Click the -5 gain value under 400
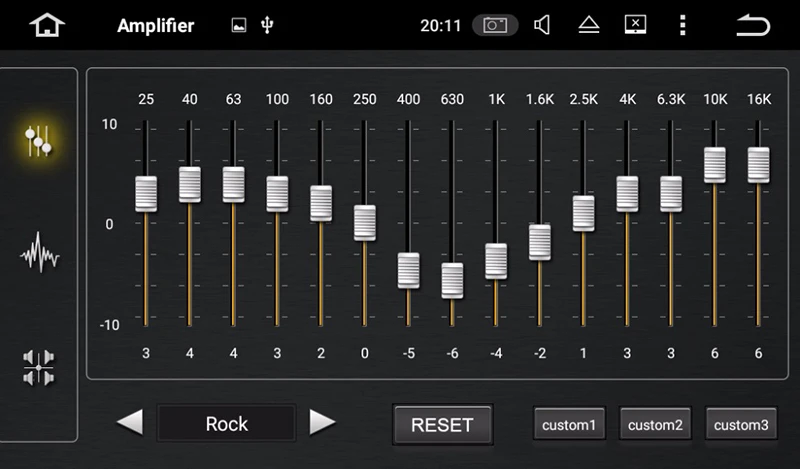The width and height of the screenshot is (800, 469). (409, 353)
